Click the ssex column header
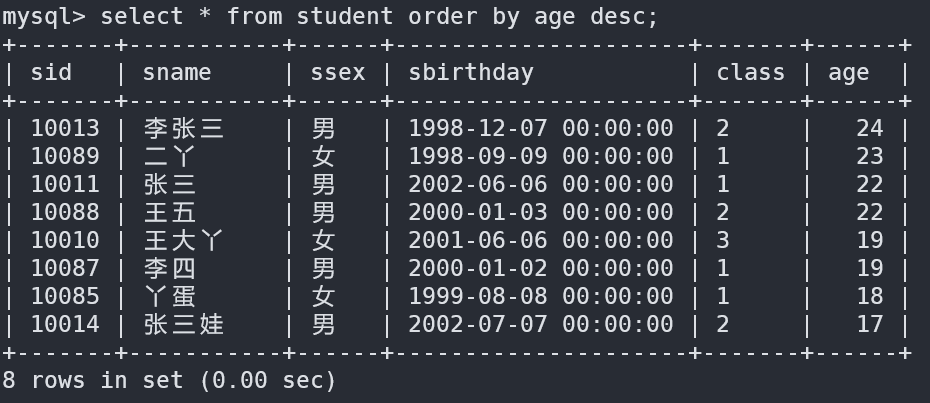This screenshot has height=403, width=930. [x=338, y=72]
